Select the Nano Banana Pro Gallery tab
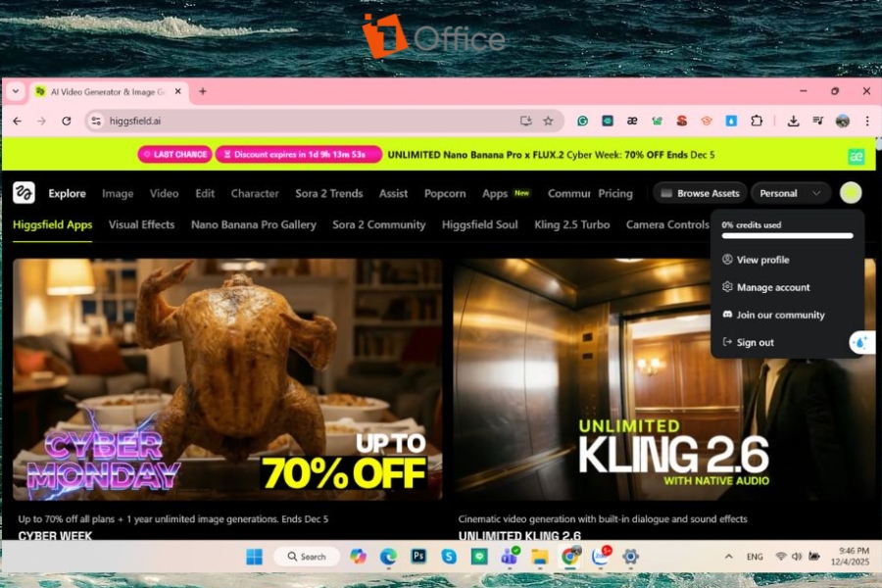 click(x=254, y=224)
